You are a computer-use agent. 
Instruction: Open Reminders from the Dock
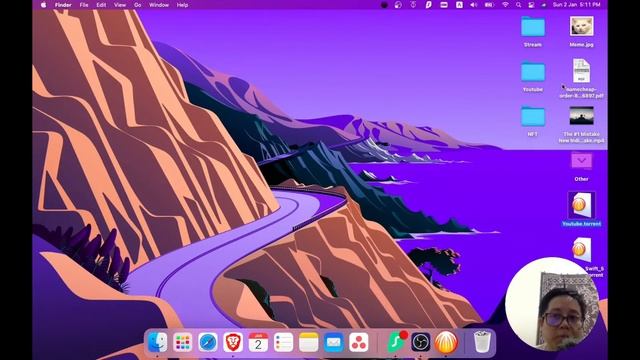point(283,342)
